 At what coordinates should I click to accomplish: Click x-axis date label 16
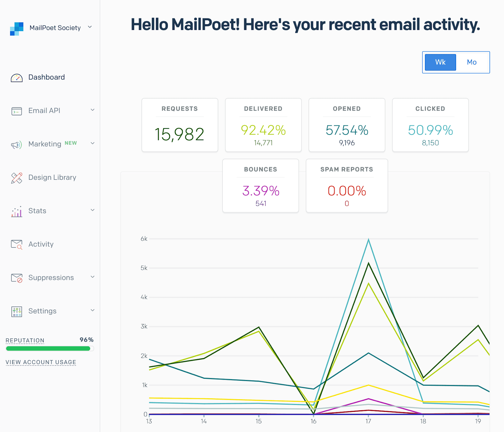tap(313, 421)
